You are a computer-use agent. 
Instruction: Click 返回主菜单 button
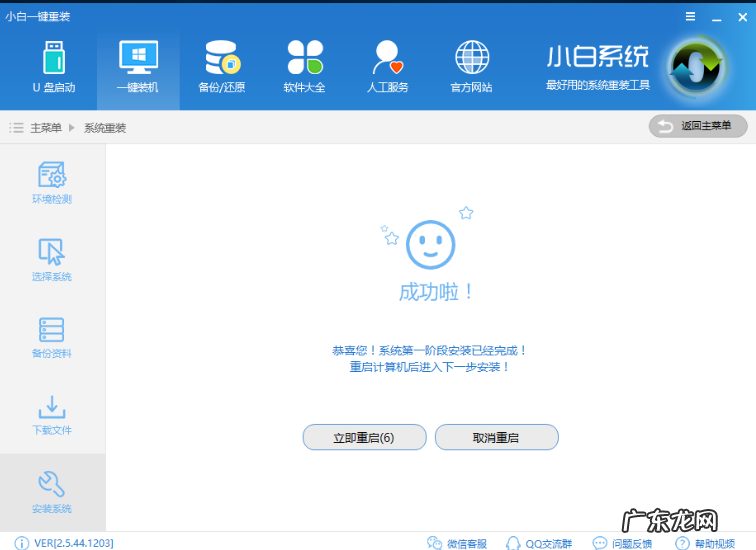[698, 126]
